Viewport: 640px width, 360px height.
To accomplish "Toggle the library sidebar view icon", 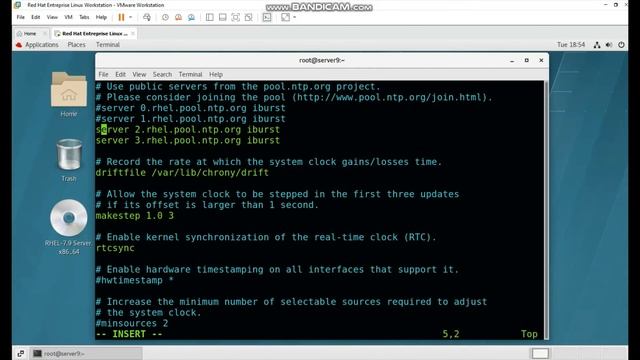I will click(x=209, y=17).
